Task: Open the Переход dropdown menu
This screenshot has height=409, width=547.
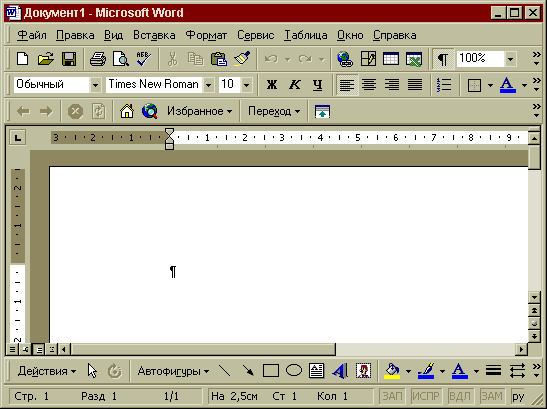Action: 274,111
